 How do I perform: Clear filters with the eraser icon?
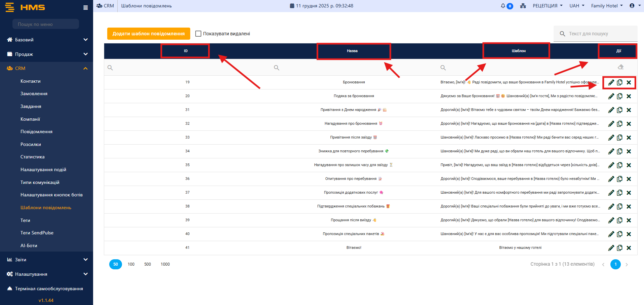[x=620, y=67]
